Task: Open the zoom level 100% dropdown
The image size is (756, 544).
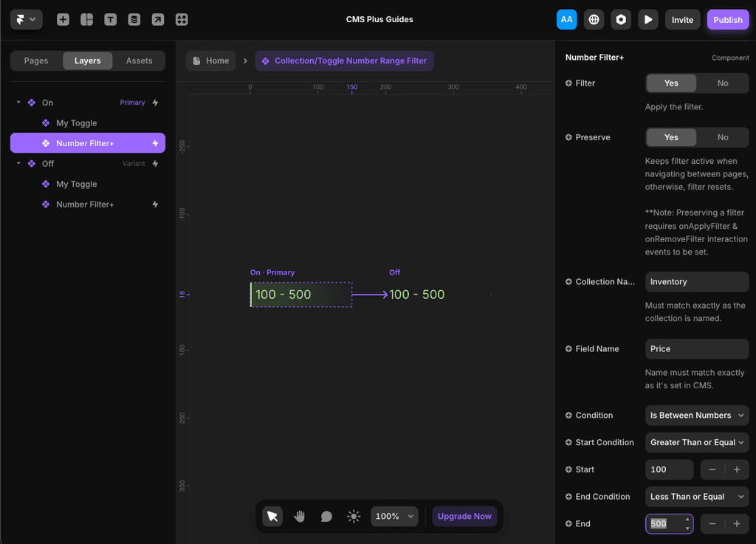Action: pyautogui.click(x=394, y=516)
